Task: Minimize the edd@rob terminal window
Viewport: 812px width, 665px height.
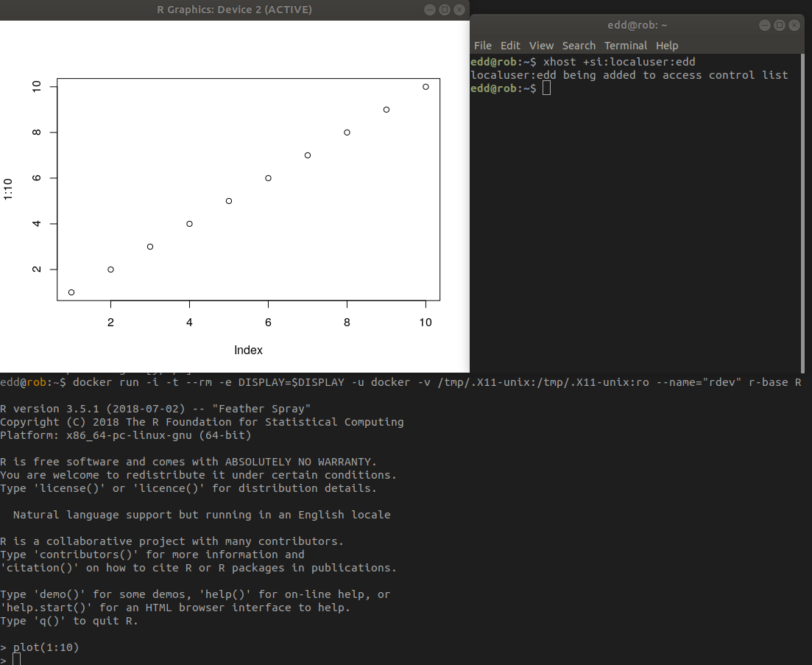Action: point(764,25)
